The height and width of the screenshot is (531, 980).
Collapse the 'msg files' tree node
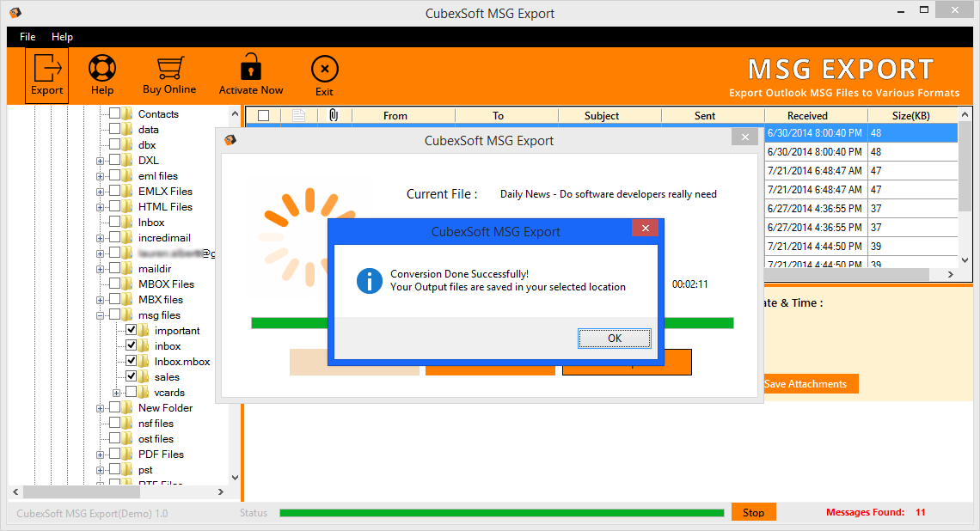tap(101, 315)
